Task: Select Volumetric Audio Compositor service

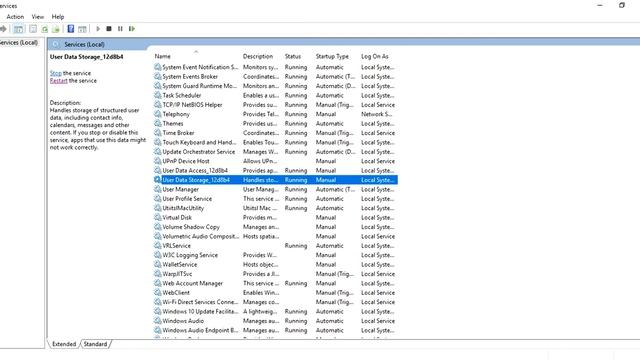Action: [x=275, y=236]
